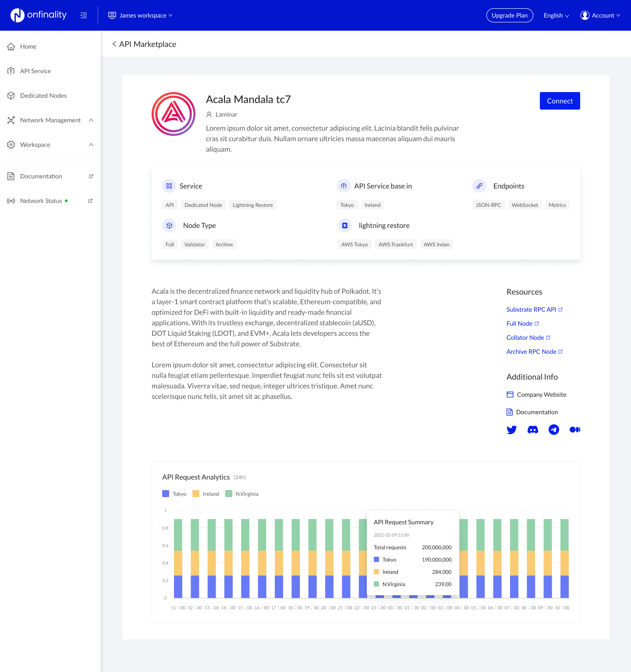
Task: Open the Telegram icon
Action: coord(554,430)
